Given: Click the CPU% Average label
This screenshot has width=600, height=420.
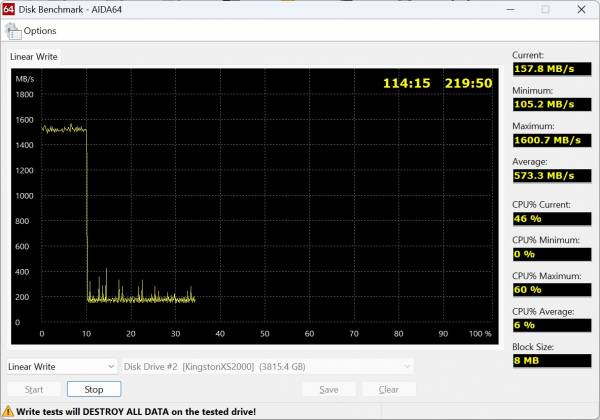Looking at the screenshot, I should click(x=543, y=311).
